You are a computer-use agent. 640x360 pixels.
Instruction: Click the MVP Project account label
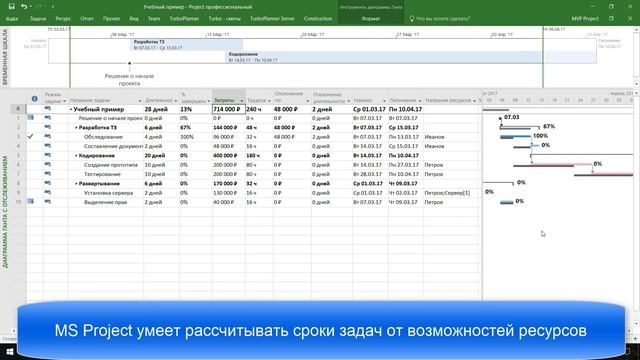pos(585,19)
